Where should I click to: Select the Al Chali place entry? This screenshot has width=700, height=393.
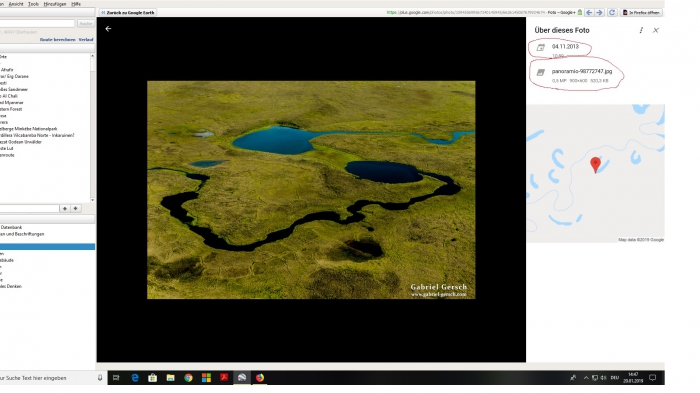(x=9, y=96)
